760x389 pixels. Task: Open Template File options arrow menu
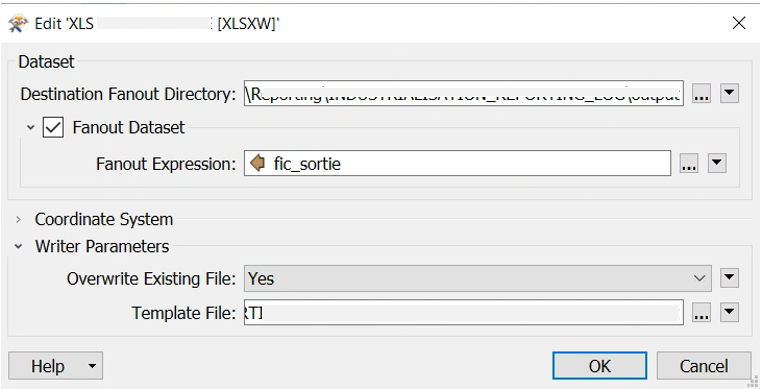[x=729, y=312]
